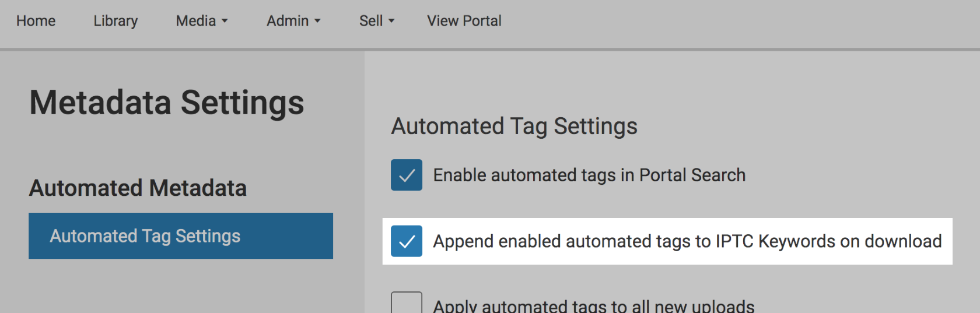
Task: Click the checkmark icon for IPTC Keywords option
Action: point(407,241)
